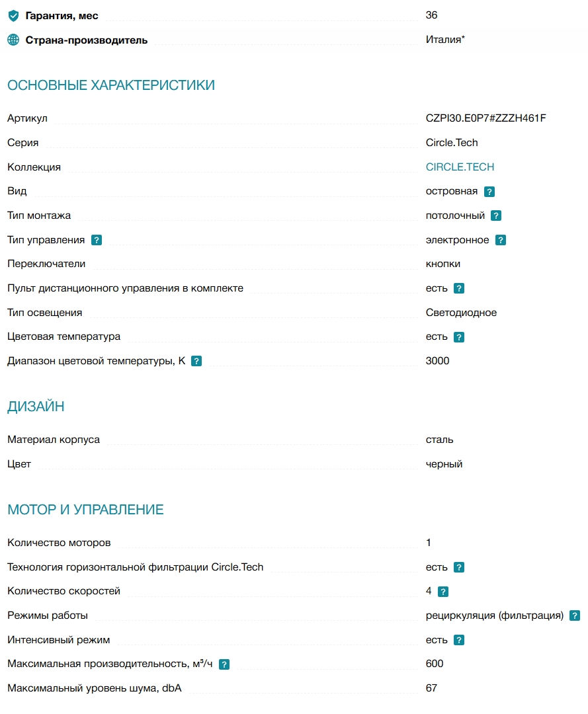The height and width of the screenshot is (714, 588).
Task: Click help icon beside рециркуляция (фильтрация)
Action: [x=575, y=615]
